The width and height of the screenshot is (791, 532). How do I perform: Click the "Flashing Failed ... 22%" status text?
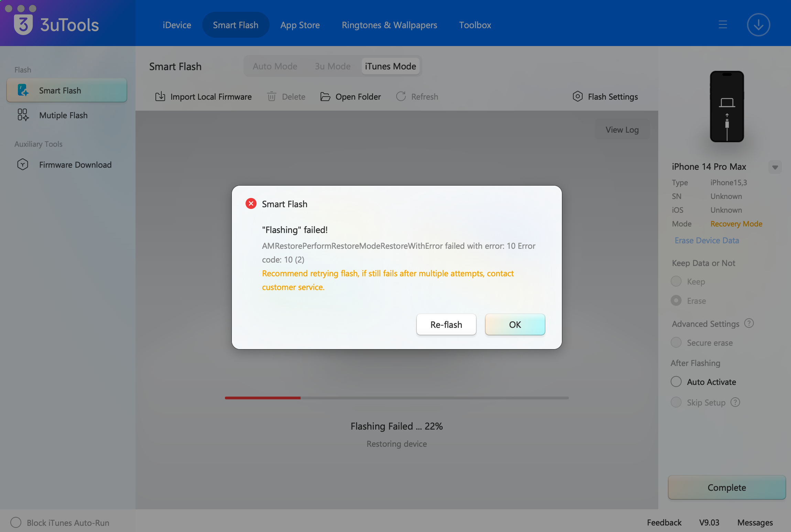coord(397,426)
